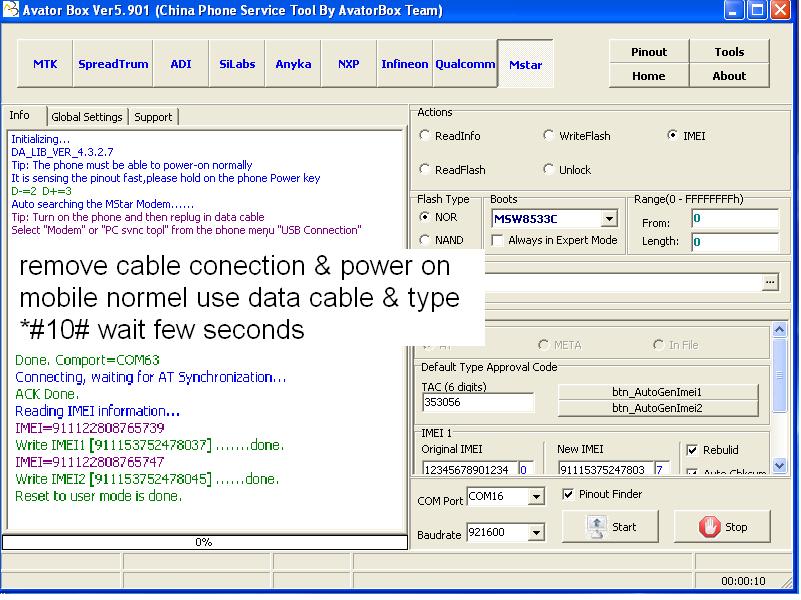Maximize the Avator Box window
The width and height of the screenshot is (801, 600).
tap(757, 10)
